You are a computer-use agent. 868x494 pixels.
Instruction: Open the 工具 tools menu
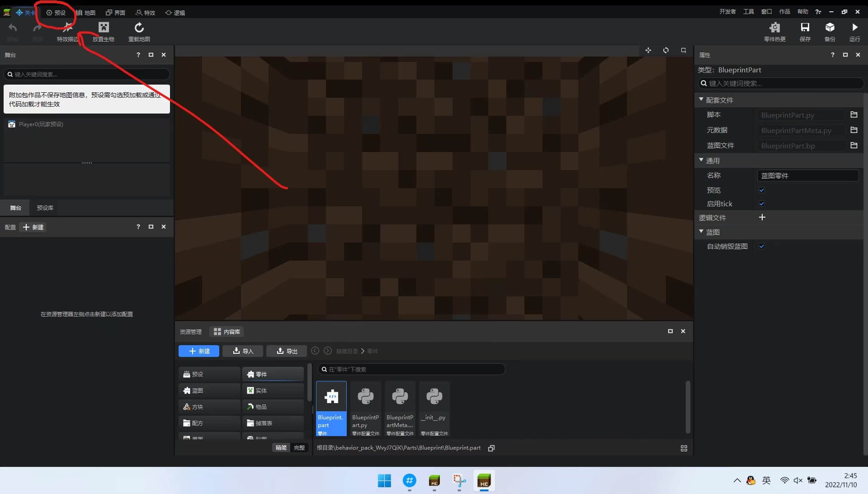(x=749, y=12)
